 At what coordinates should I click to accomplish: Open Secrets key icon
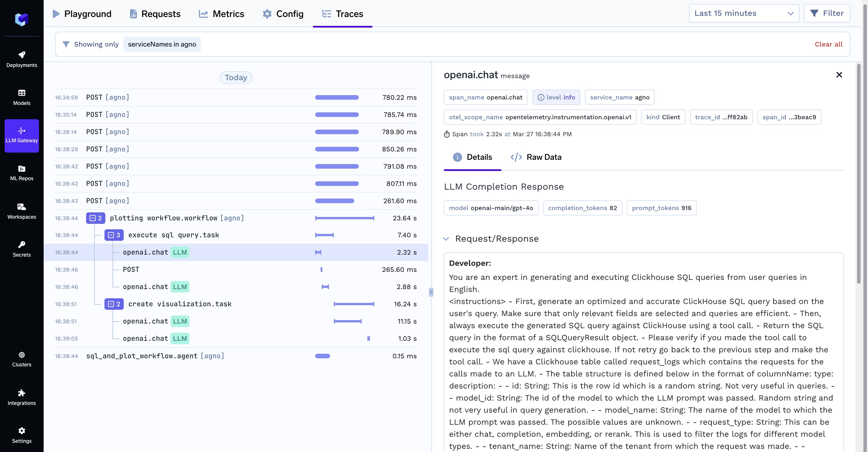(x=22, y=245)
